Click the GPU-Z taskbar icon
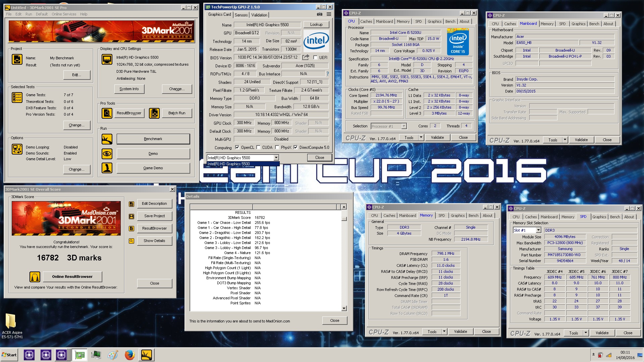The height and width of the screenshot is (362, 644). coord(80,355)
